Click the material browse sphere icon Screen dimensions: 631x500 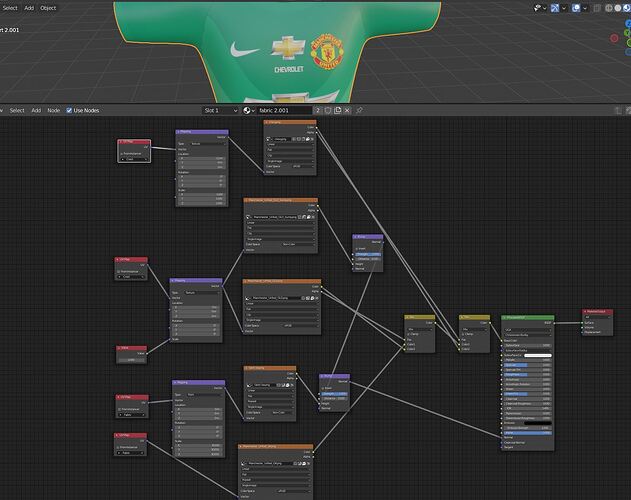247,110
